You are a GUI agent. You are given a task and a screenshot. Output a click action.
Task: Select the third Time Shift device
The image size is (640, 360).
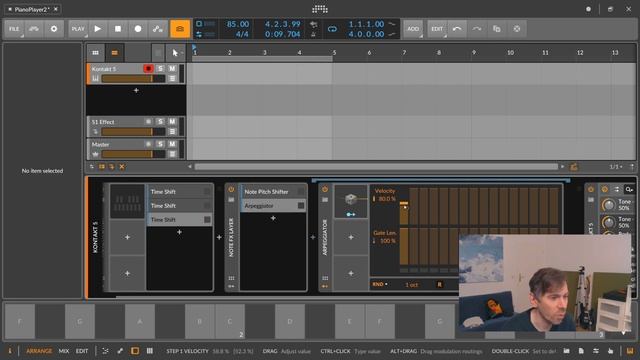[x=179, y=220]
